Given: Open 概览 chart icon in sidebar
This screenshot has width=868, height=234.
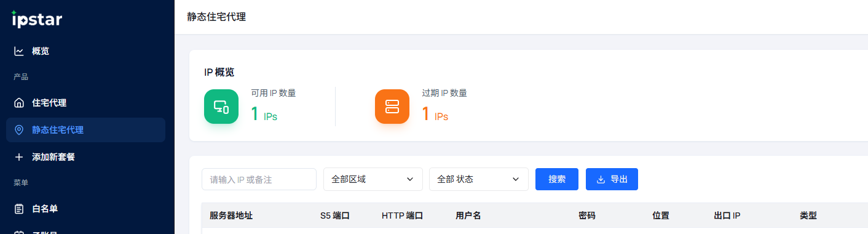Looking at the screenshot, I should [x=19, y=51].
